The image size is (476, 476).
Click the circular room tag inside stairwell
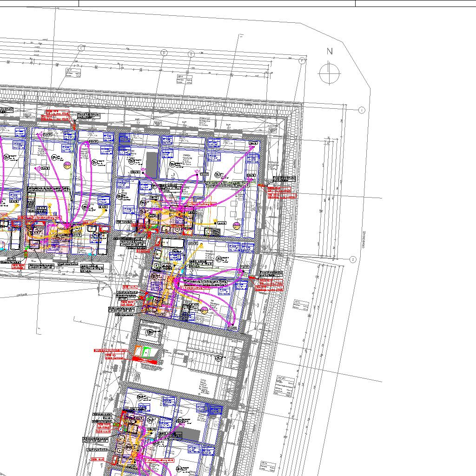(218, 358)
